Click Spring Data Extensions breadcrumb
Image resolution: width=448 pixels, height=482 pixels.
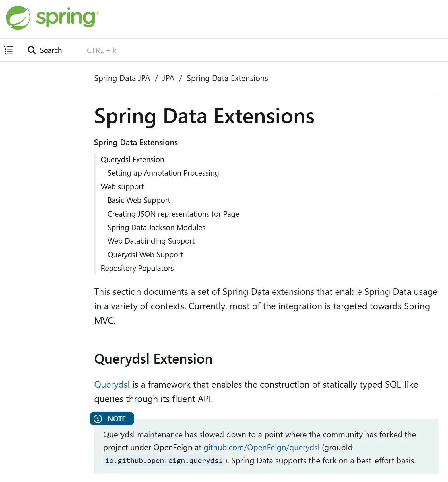click(227, 78)
